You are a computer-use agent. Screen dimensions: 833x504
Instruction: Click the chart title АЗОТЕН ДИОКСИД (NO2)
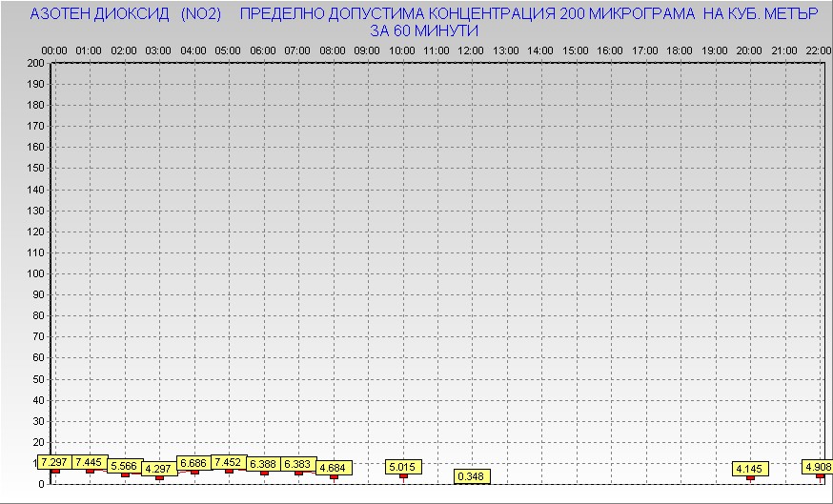coord(126,14)
